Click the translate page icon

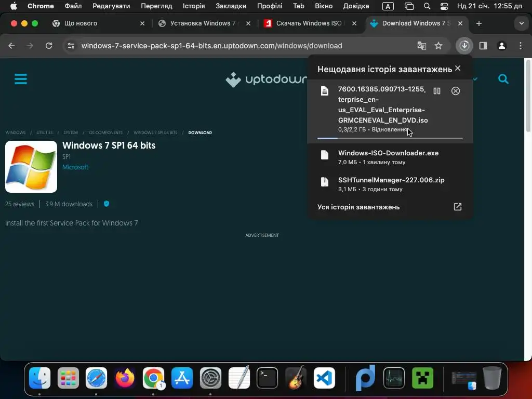pos(421,46)
